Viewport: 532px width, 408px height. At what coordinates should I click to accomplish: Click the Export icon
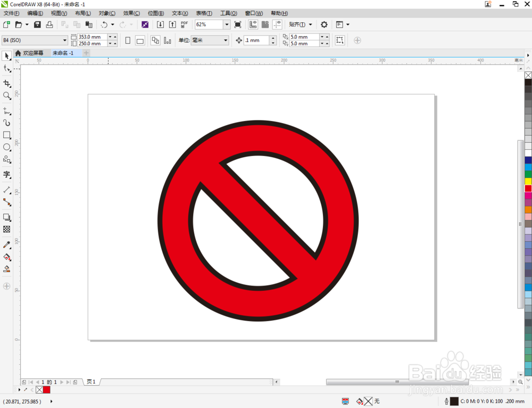172,25
